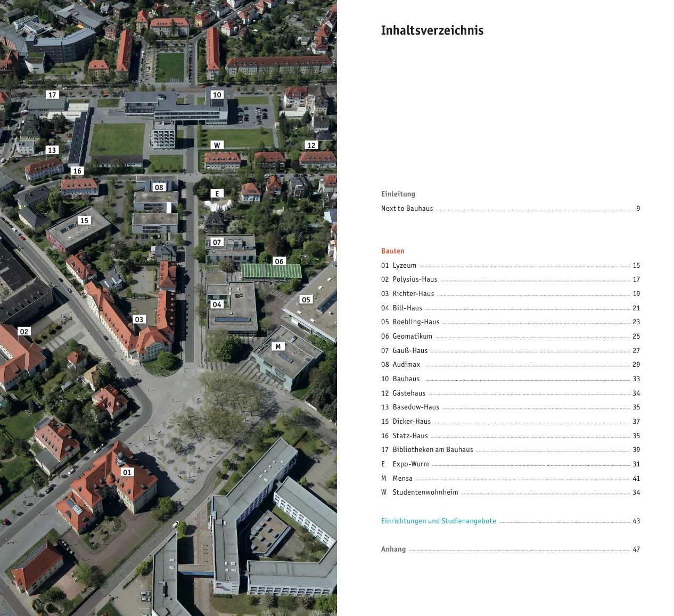Image resolution: width=674 pixels, height=616 pixels.
Task: Select map marker 10 for the Bauhaus building
Action: pyautogui.click(x=217, y=94)
